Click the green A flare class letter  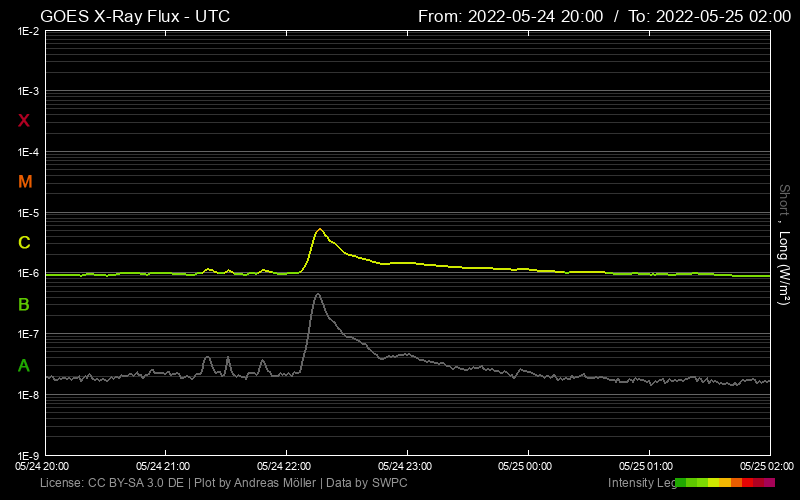(x=23, y=365)
